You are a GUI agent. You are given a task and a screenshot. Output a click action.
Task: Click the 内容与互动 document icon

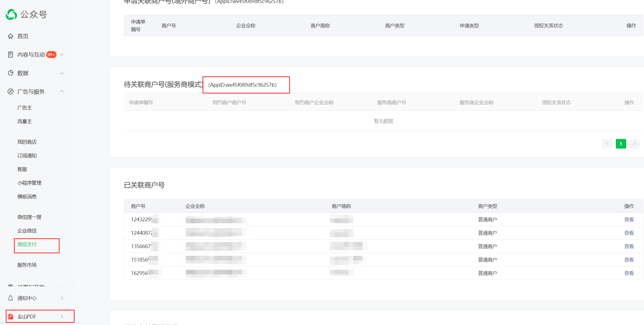coord(11,55)
